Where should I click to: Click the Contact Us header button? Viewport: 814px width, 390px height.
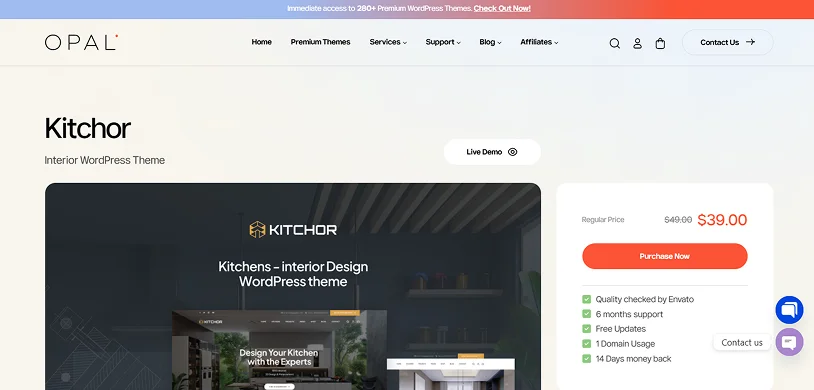[x=727, y=42]
